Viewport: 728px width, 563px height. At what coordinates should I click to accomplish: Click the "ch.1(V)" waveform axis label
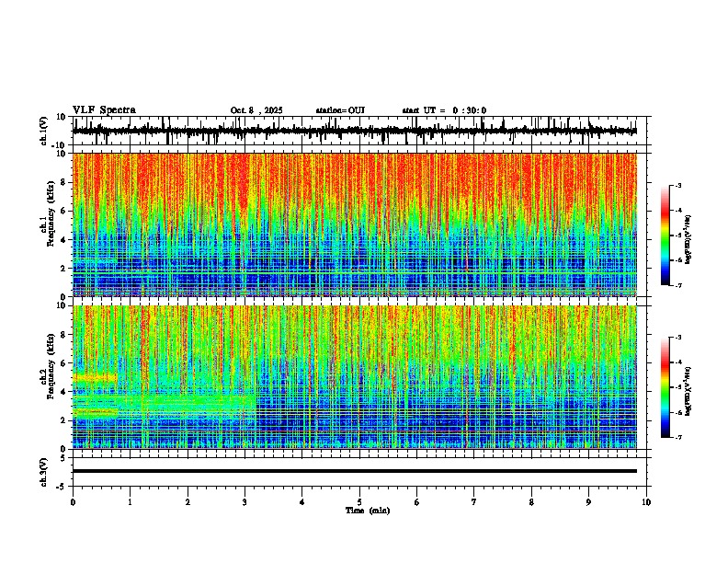coord(44,131)
